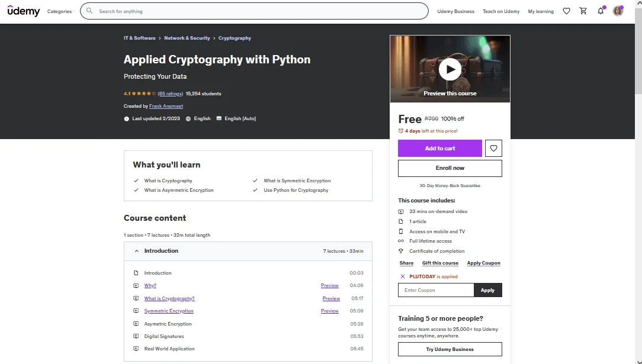Click Gift this course
642x364 pixels.
[440, 263]
